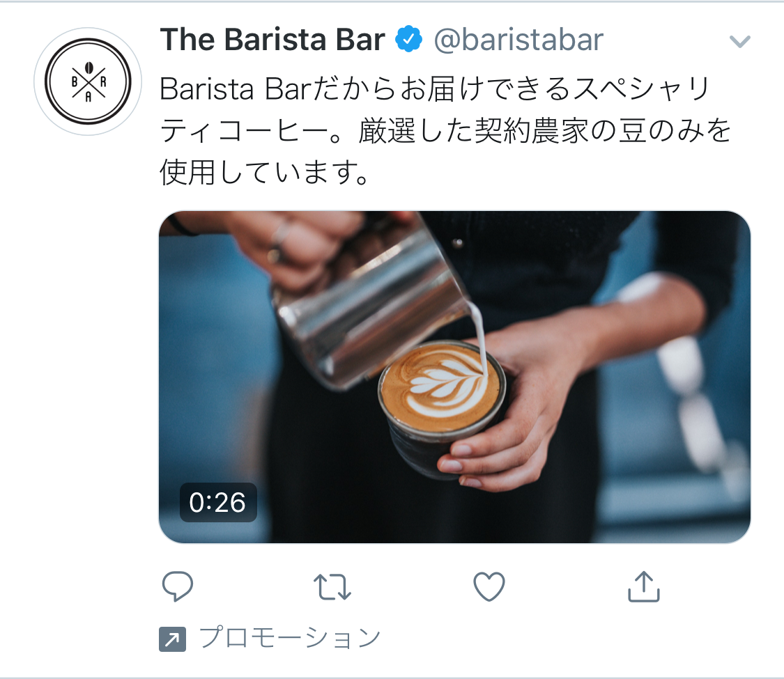784x679 pixels.
Task: Click the reply speech bubble icon
Action: pos(178,586)
